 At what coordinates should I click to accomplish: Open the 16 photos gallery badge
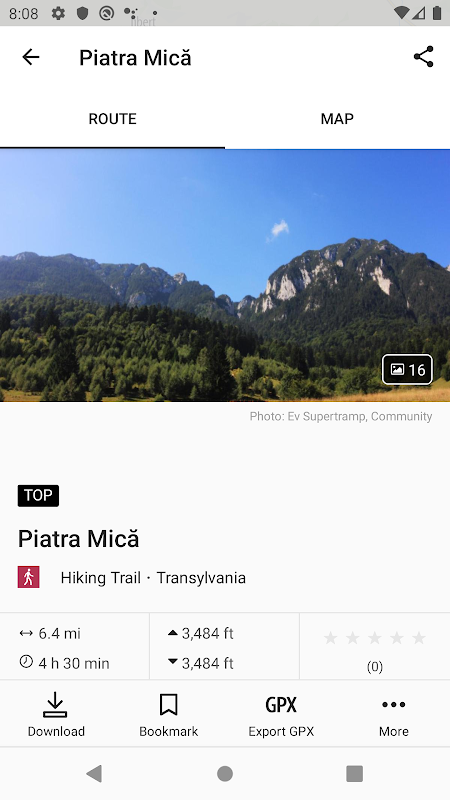[x=407, y=369]
